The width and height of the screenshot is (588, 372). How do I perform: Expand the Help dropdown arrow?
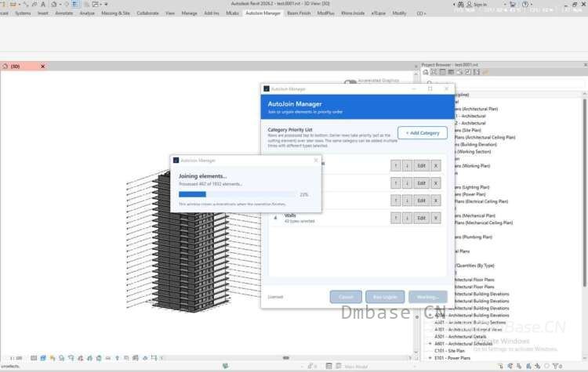coord(531,5)
